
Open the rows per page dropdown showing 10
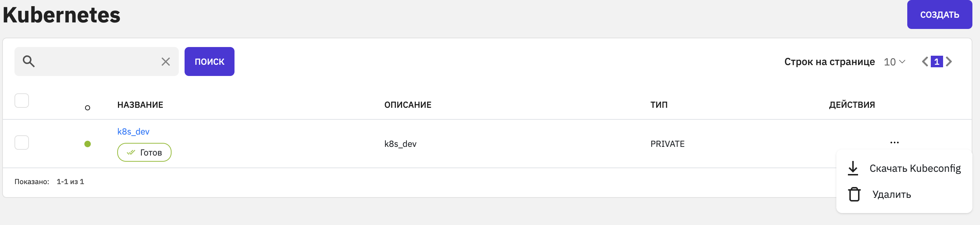pyautogui.click(x=894, y=61)
